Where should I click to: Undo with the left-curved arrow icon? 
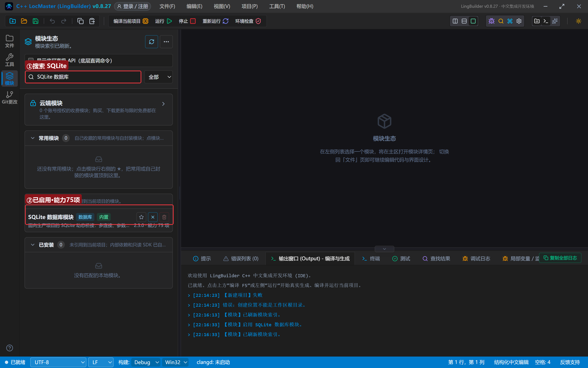pyautogui.click(x=52, y=21)
